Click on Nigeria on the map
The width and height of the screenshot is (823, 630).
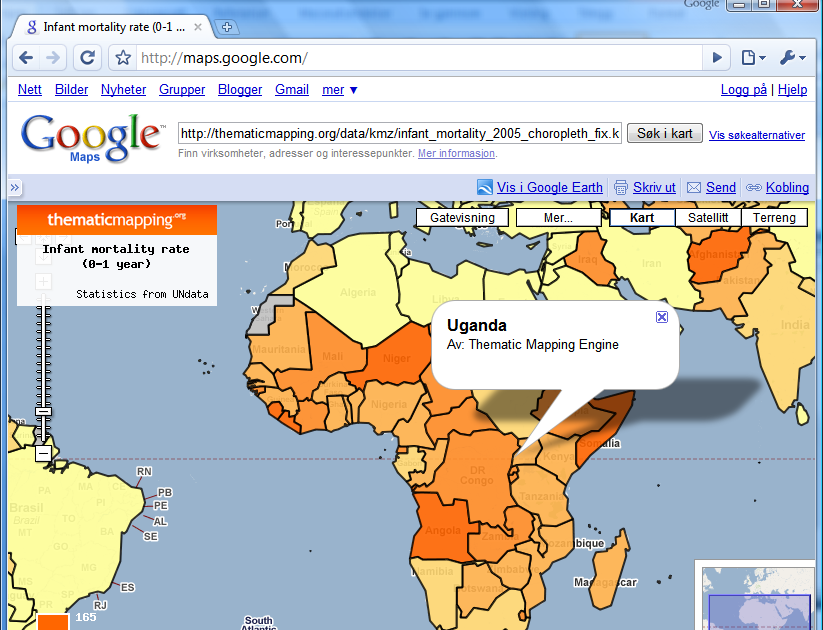389,404
